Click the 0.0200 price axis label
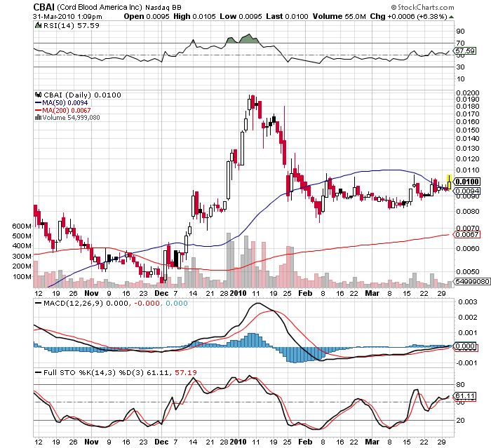 coord(468,93)
